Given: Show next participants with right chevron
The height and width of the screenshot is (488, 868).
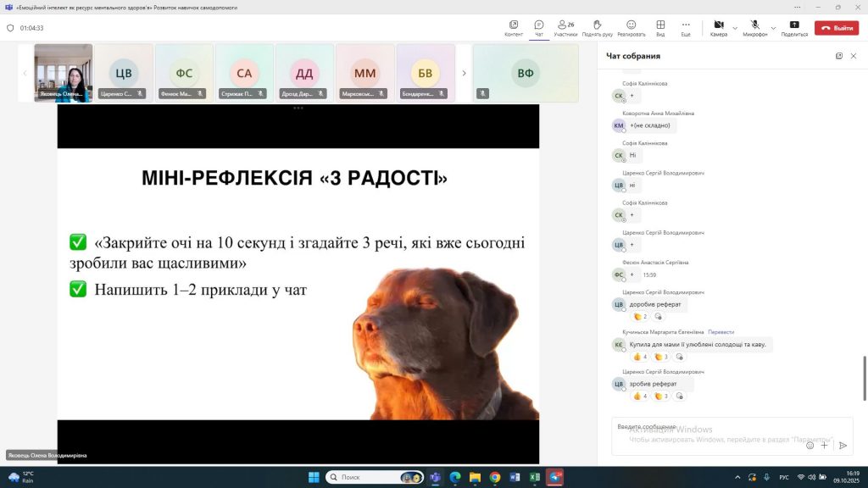Looking at the screenshot, I should click(x=464, y=73).
